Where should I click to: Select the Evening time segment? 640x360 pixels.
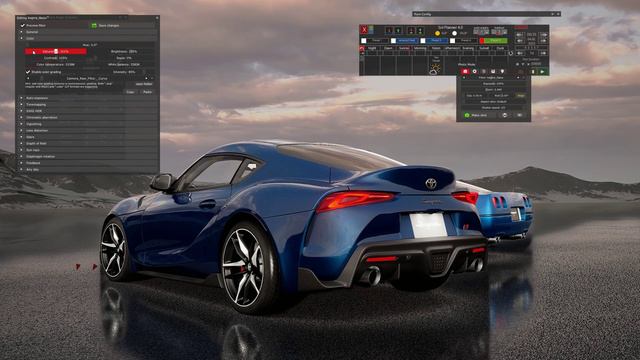(468, 49)
